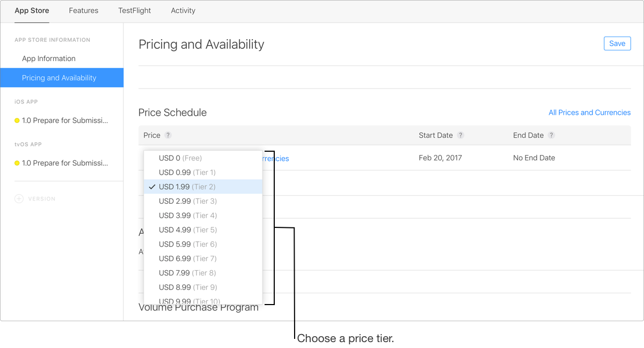Go to the Activity tab
The image size is (644, 348).
point(183,11)
